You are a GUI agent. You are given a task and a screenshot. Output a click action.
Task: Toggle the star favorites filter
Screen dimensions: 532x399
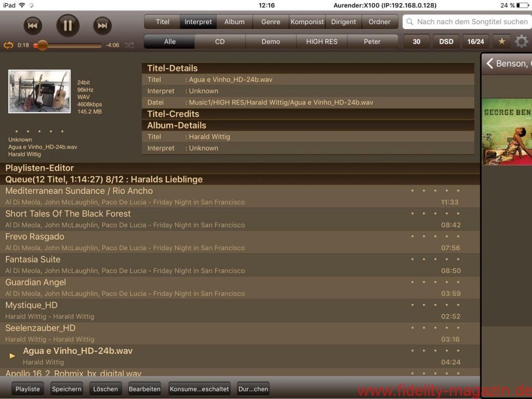(501, 42)
